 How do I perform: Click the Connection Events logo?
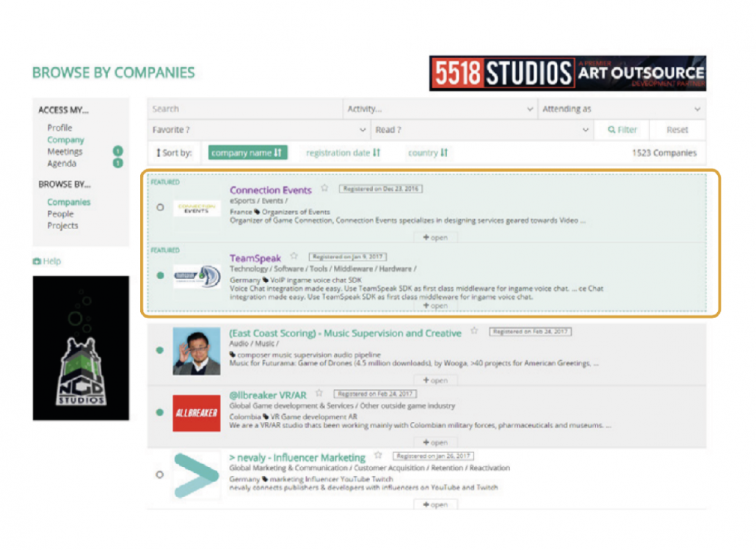[x=197, y=209]
